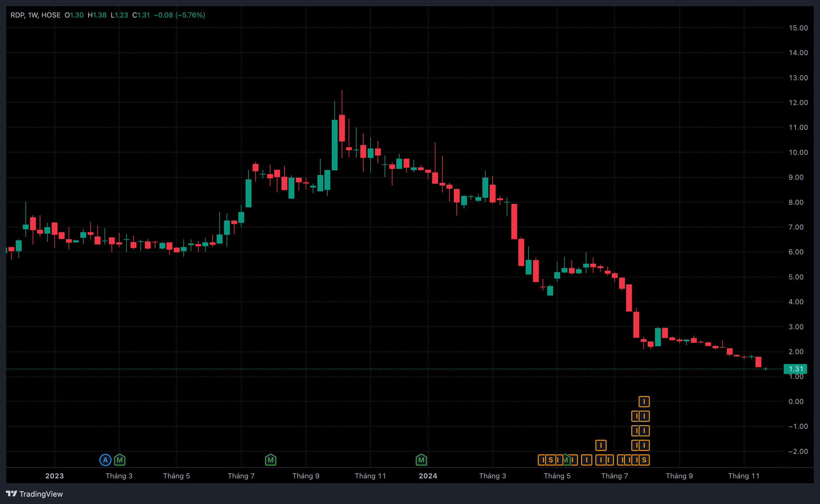The width and height of the screenshot is (820, 504).
Task: Click the green 1.31 current price label
Action: 795,369
